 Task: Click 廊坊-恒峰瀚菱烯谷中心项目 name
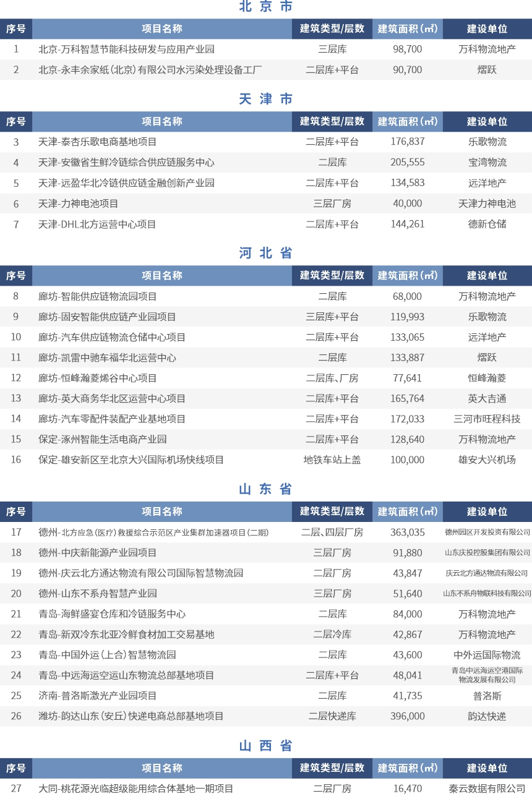pyautogui.click(x=98, y=378)
